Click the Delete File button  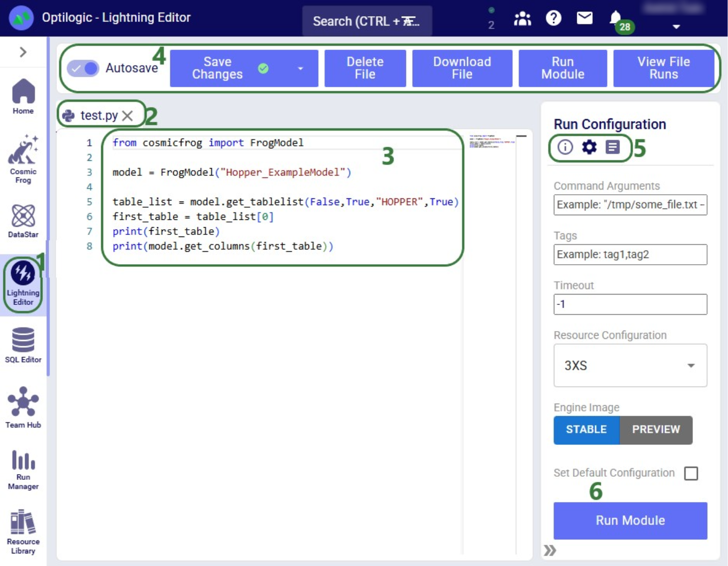(365, 68)
